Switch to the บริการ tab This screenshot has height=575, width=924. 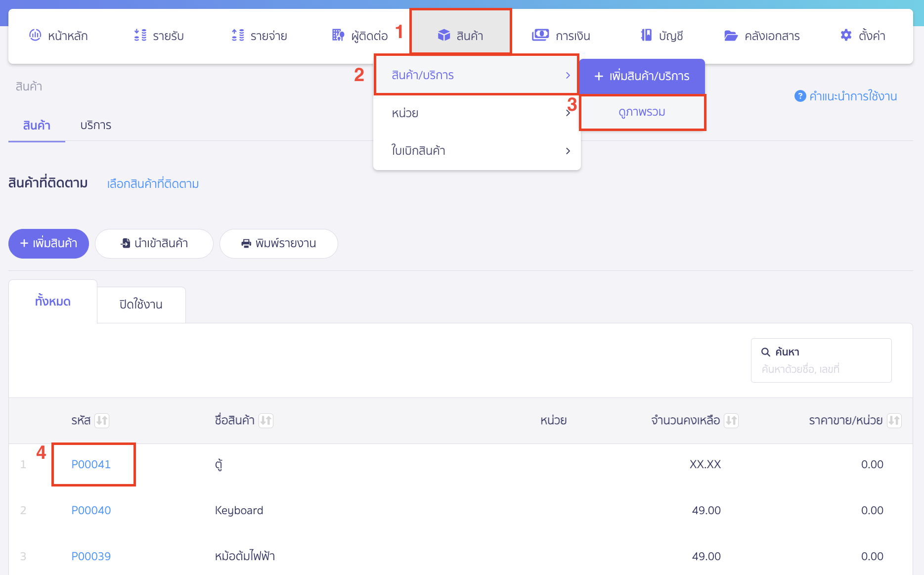tap(95, 125)
